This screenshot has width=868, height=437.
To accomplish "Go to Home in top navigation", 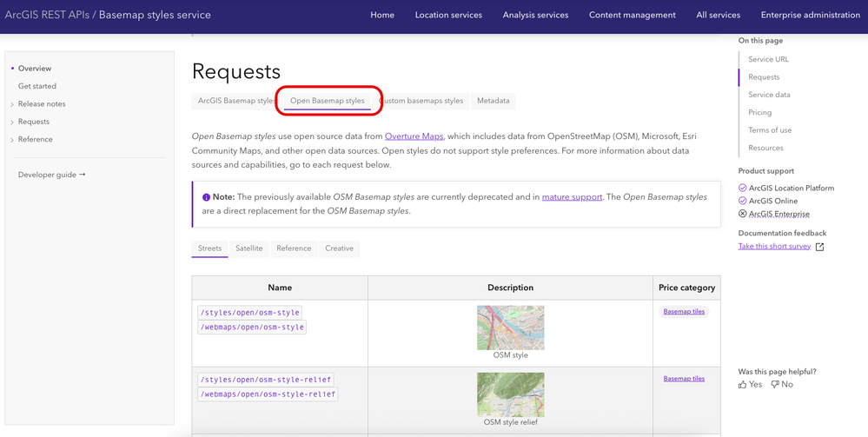I will pyautogui.click(x=382, y=15).
